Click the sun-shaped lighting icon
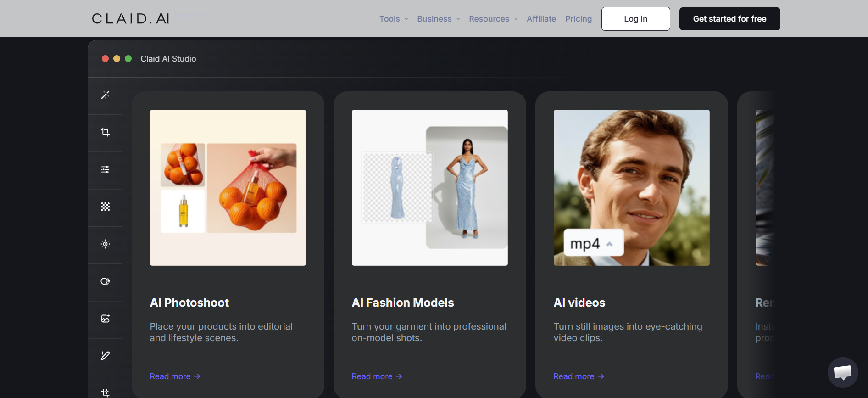Screen dimensions: 868x398 105,244
